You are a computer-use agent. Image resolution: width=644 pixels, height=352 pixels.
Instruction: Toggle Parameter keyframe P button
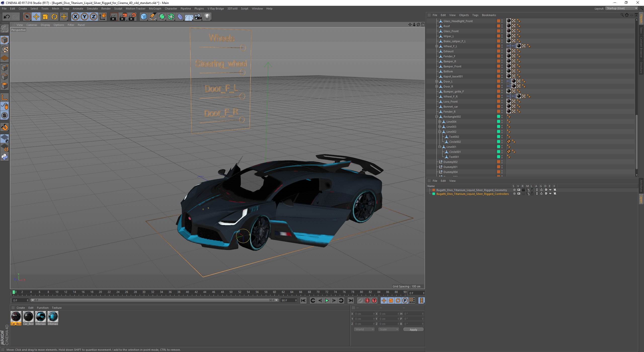tap(405, 300)
